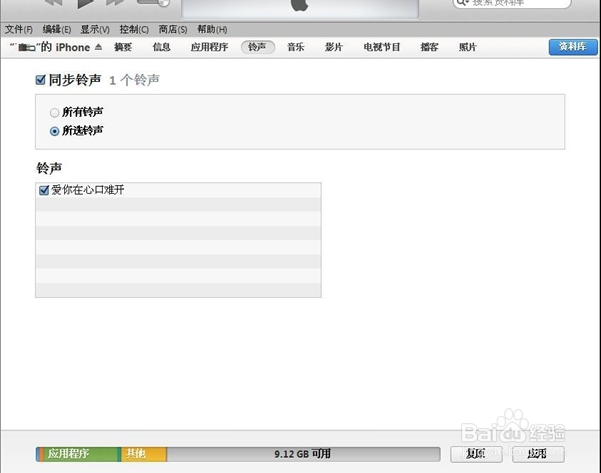The width and height of the screenshot is (601, 473).
Task: Select the 铃声 tab
Action: pos(258,47)
